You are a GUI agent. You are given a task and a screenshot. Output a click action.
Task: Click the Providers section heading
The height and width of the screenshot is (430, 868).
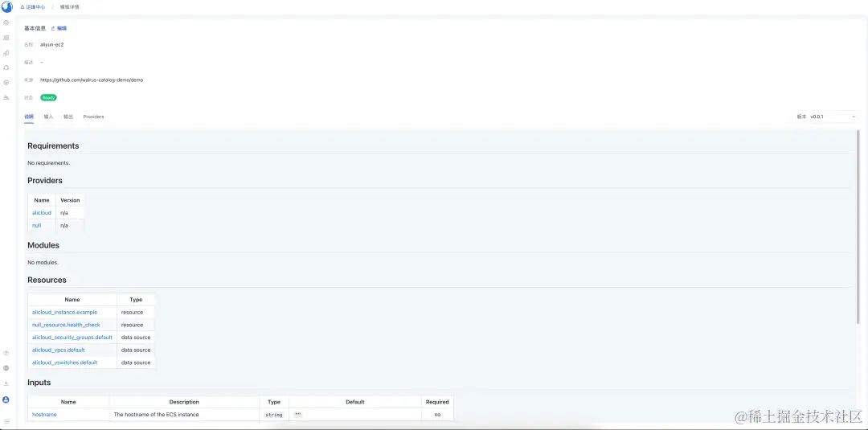click(x=45, y=180)
